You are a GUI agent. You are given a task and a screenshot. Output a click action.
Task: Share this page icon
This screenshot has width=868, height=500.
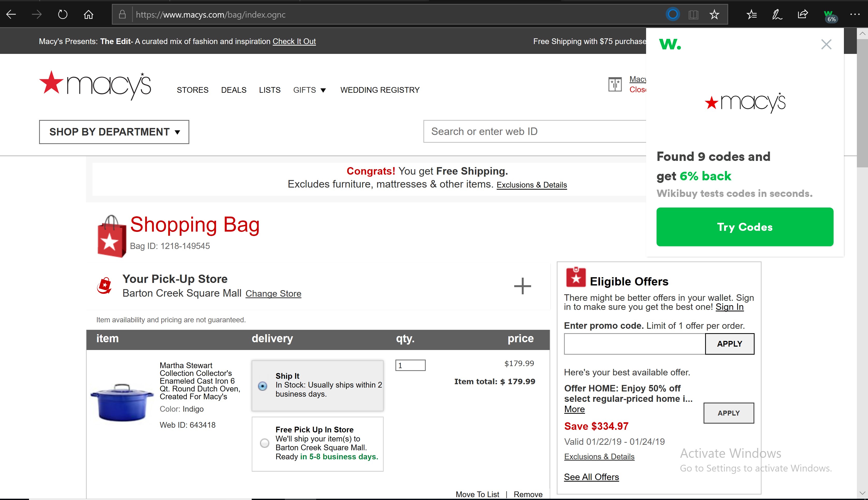[803, 15]
